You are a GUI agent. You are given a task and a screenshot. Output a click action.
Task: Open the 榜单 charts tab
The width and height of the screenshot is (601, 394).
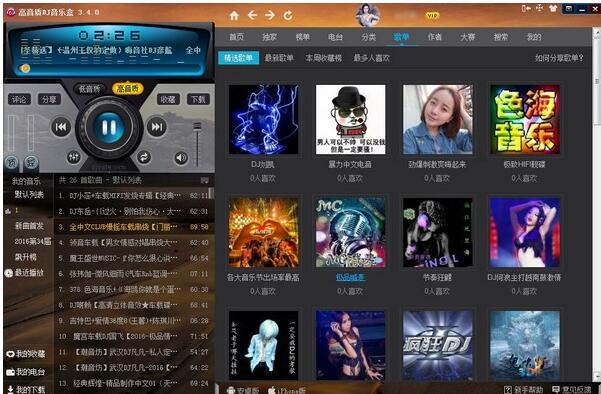pyautogui.click(x=302, y=37)
